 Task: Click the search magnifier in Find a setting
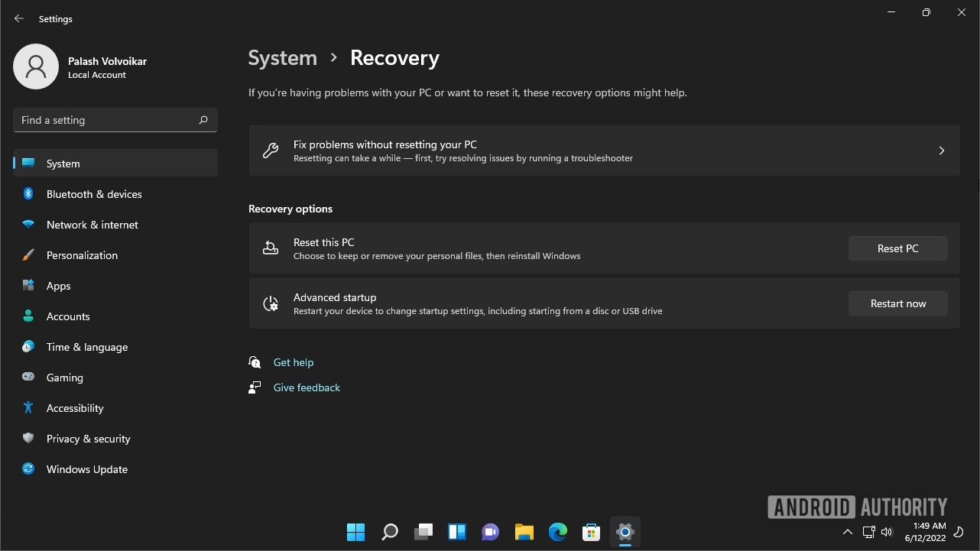(203, 120)
